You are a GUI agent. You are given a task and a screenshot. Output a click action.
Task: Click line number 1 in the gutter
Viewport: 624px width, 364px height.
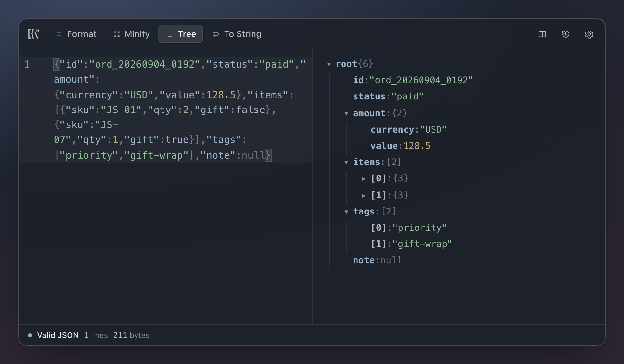(27, 64)
